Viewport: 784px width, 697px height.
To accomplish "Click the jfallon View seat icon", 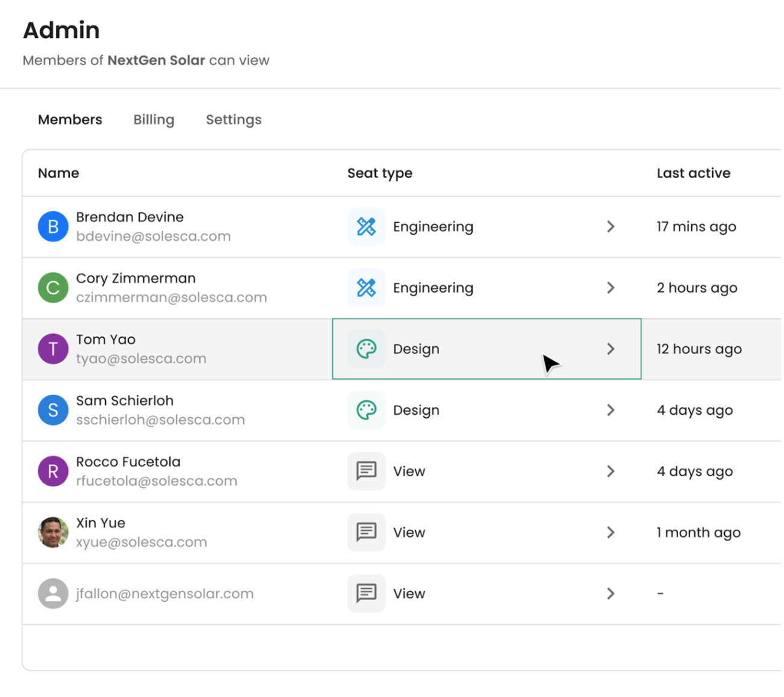I will point(366,593).
